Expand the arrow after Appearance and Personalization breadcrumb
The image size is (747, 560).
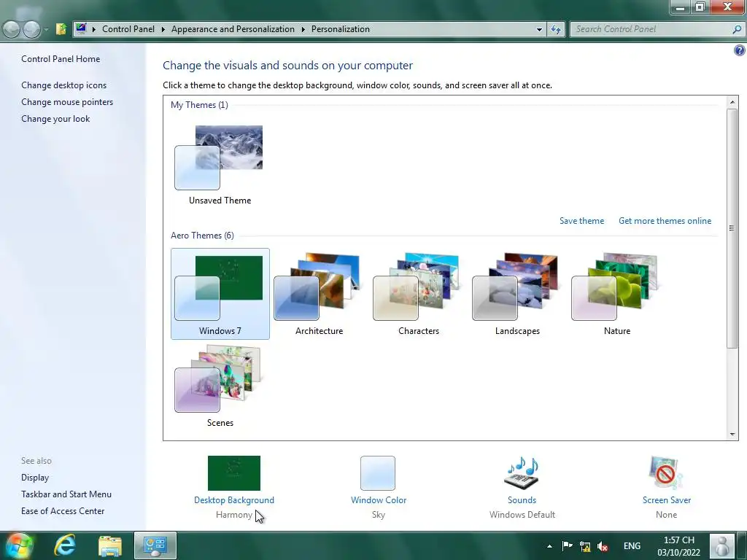303,29
